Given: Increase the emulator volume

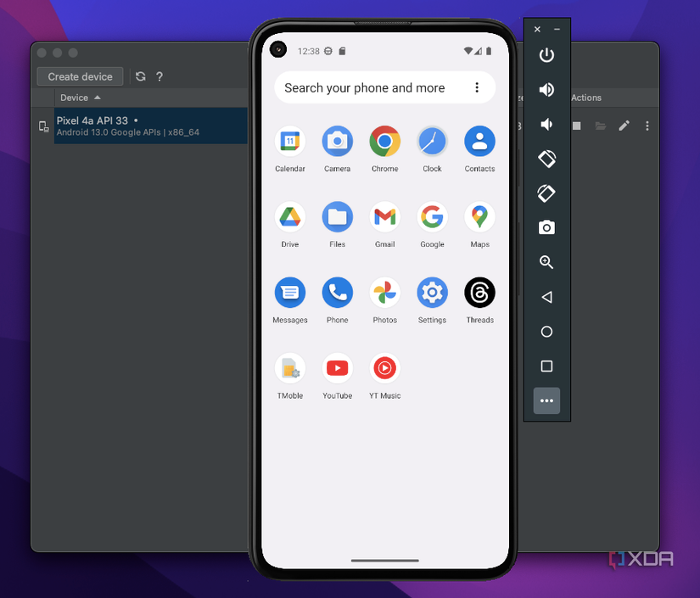Looking at the screenshot, I should click(546, 90).
